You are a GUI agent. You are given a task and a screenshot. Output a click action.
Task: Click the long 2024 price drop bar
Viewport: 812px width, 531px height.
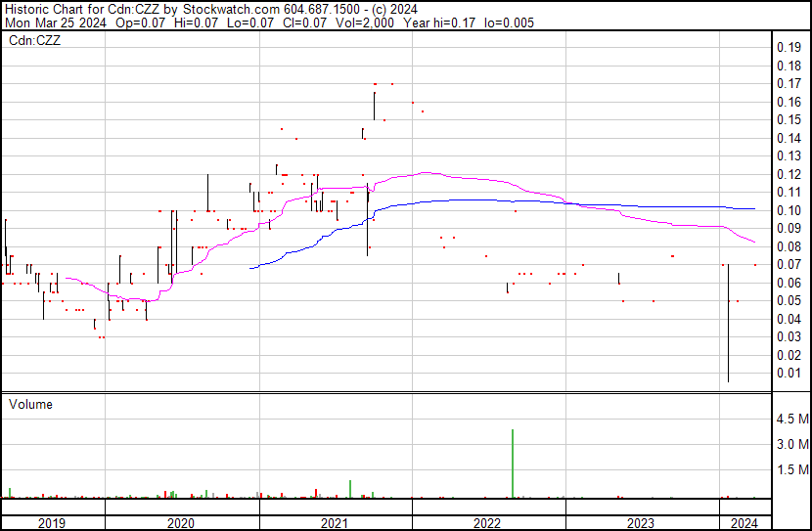pyautogui.click(x=729, y=323)
